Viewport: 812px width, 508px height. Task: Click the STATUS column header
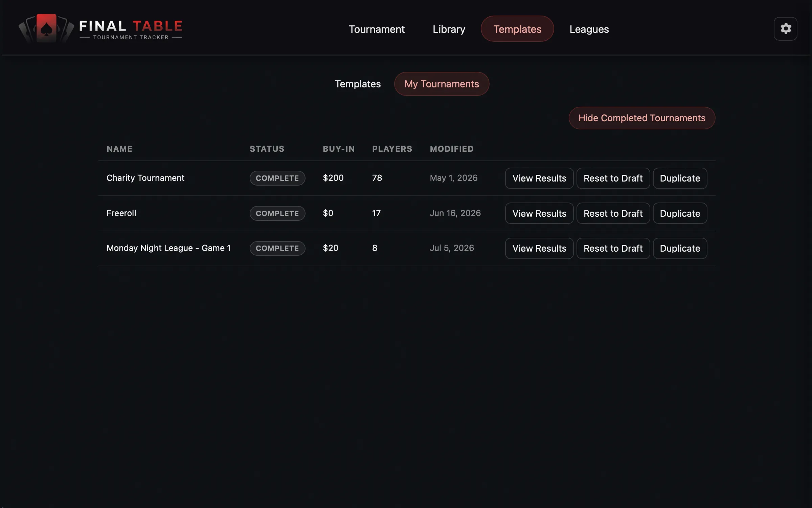point(267,149)
